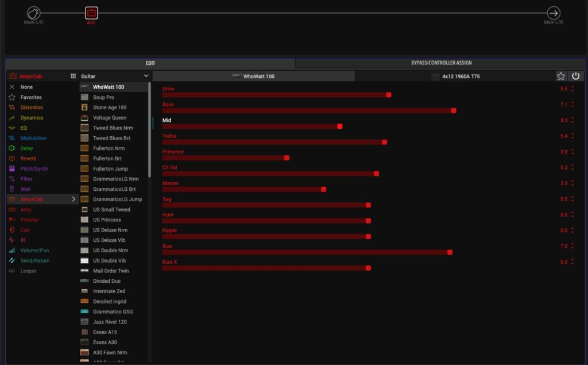Select the Delay effect category

tap(27, 148)
